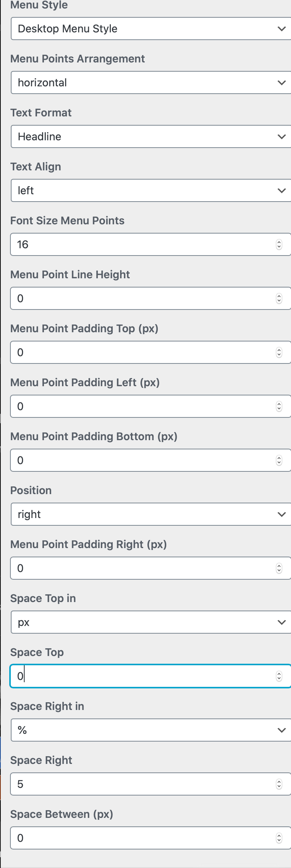Click the Space Right stepper arrows

[279, 784]
